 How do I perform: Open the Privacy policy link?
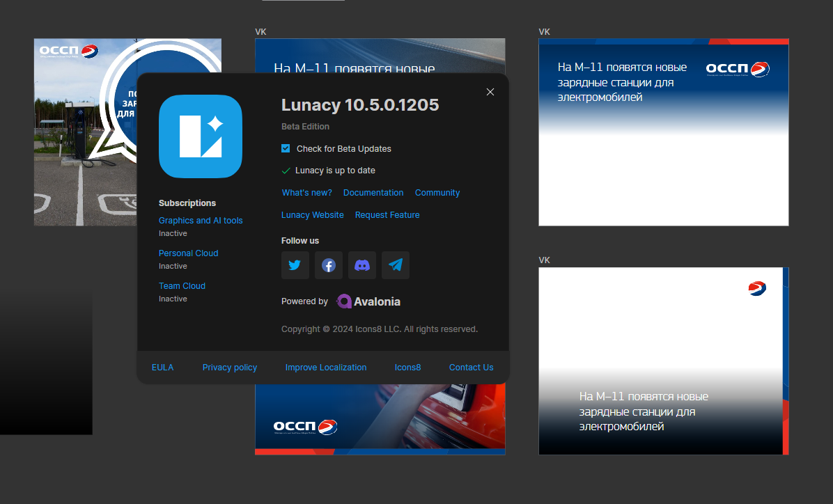click(x=230, y=368)
